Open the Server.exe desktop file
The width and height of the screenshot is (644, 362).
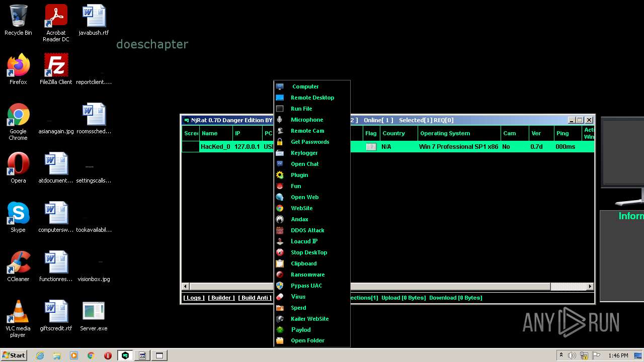click(94, 316)
